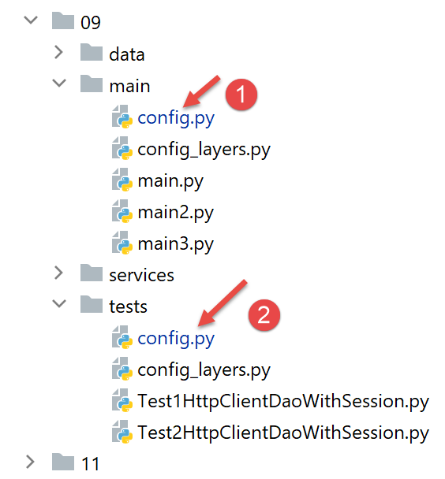
Task: Select the Test1HttpClientDaoWithSession.py file name
Action: 283,401
